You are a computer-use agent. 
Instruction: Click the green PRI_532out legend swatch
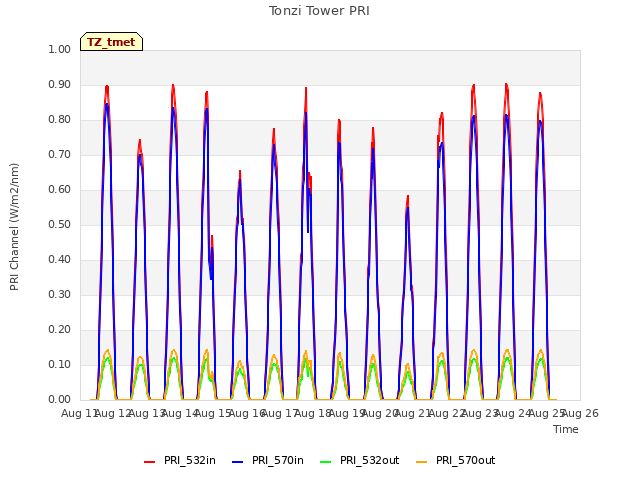326,461
